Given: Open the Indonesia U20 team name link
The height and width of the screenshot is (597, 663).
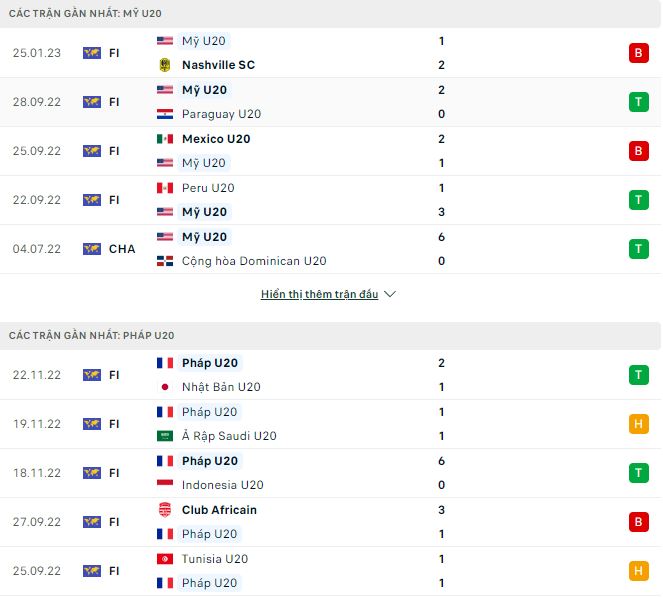Looking at the screenshot, I should tap(222, 485).
